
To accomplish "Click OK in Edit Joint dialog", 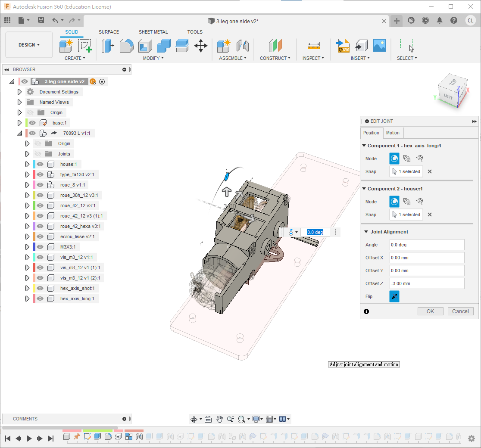I will click(x=430, y=311).
